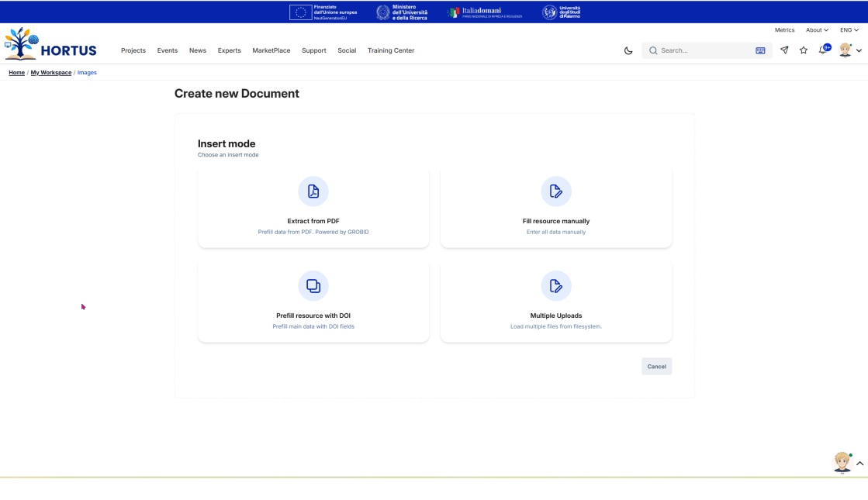Click the paper plane send icon
Viewport: 868px width, 500px height.
point(784,50)
